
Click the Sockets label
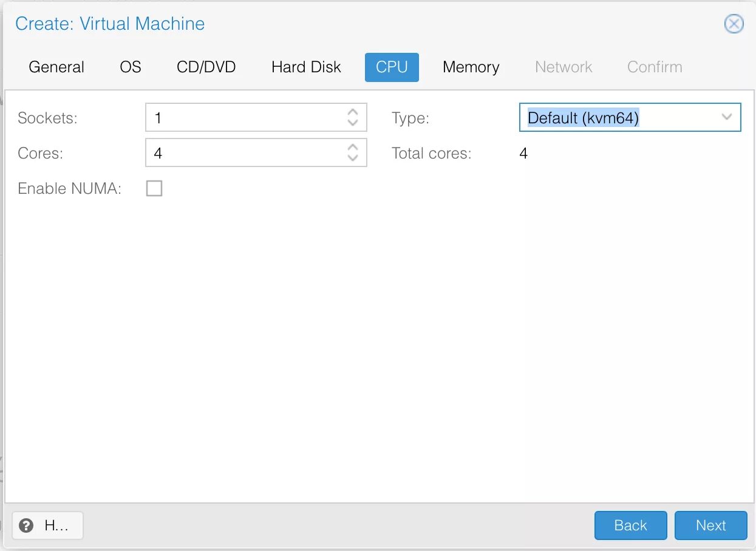click(x=48, y=118)
